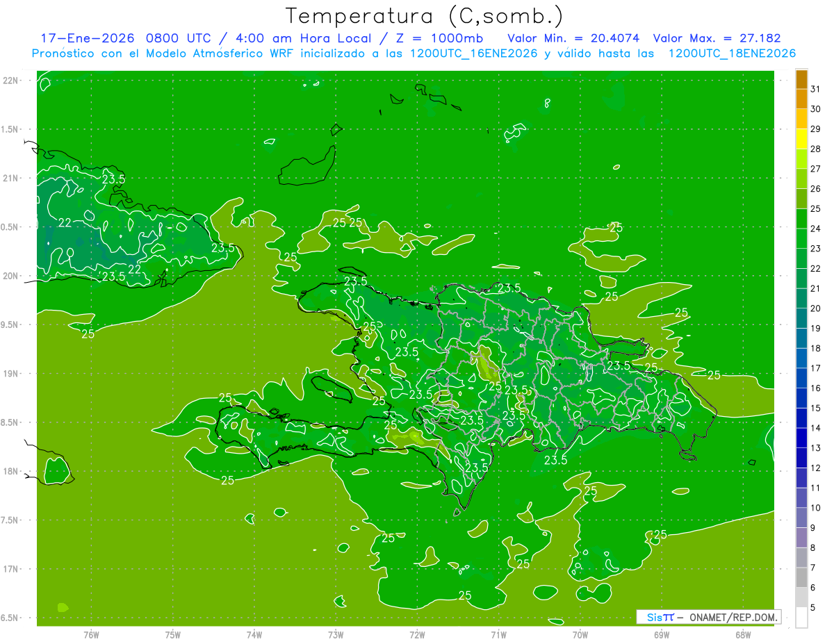Click the 18N latitude axis label

[x=11, y=471]
